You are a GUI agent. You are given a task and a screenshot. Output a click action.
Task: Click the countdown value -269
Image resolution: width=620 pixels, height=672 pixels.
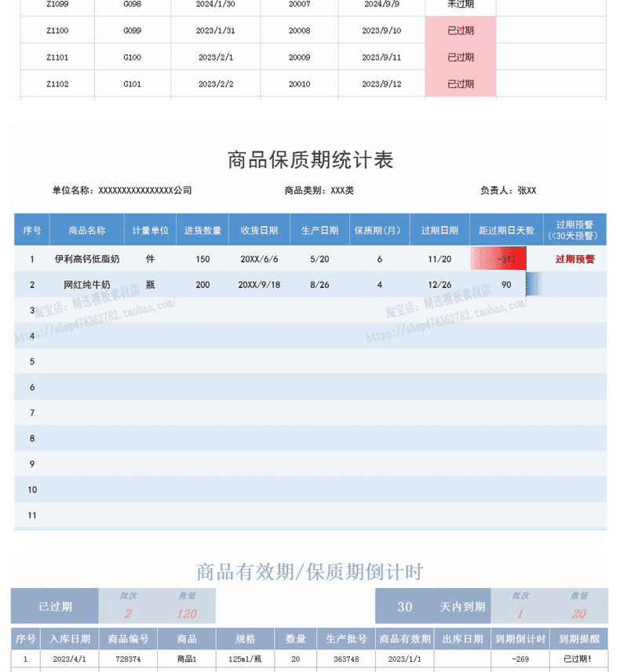click(x=520, y=659)
